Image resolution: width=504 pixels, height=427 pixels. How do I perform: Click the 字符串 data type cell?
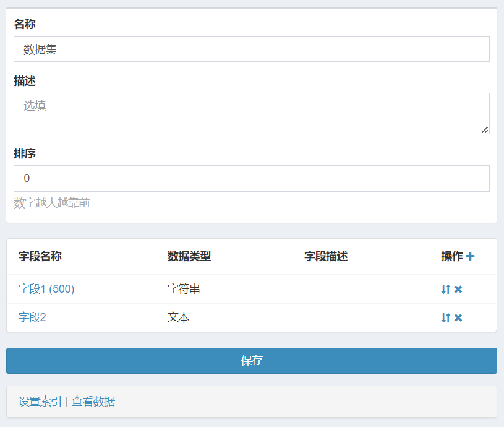pos(184,289)
